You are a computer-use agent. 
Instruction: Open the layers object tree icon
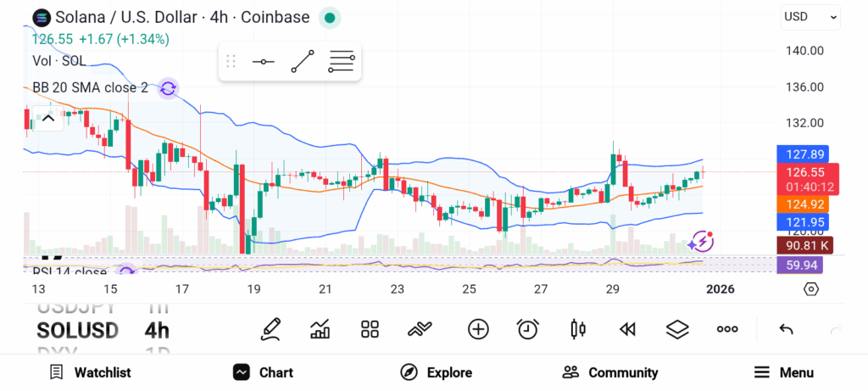pos(676,329)
